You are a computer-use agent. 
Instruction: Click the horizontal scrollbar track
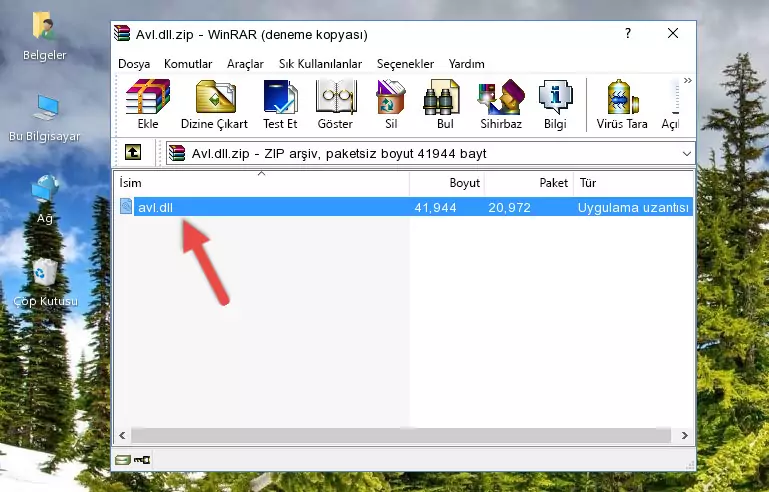pos(401,435)
